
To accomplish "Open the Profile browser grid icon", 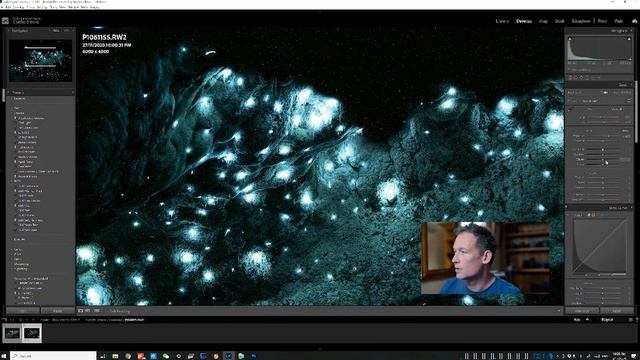I will point(629,100).
